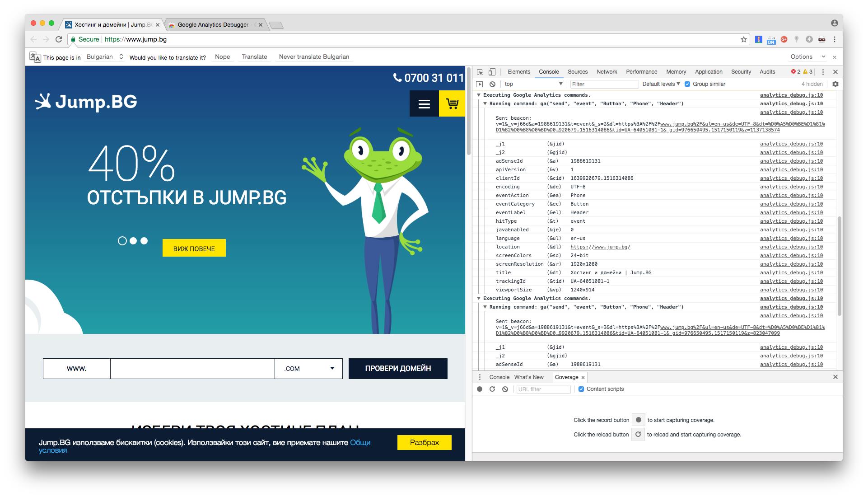Click the coverage reload icon in toolbar
The height and width of the screenshot is (497, 868).
pos(492,389)
